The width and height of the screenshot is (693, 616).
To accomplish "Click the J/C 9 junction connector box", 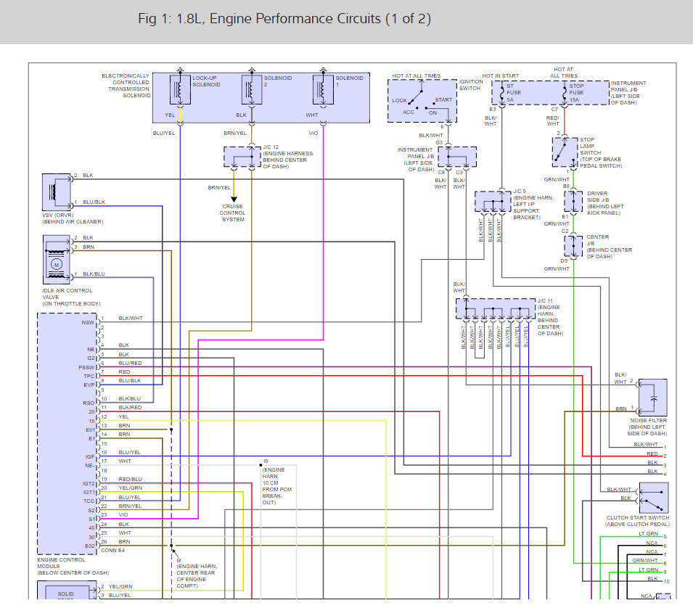I will pyautogui.click(x=493, y=202).
